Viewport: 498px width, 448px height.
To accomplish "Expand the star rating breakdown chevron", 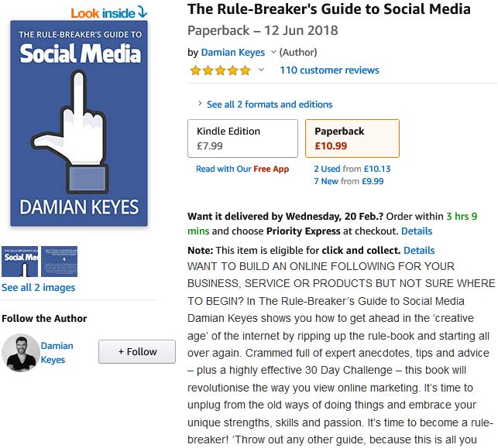I will (261, 70).
